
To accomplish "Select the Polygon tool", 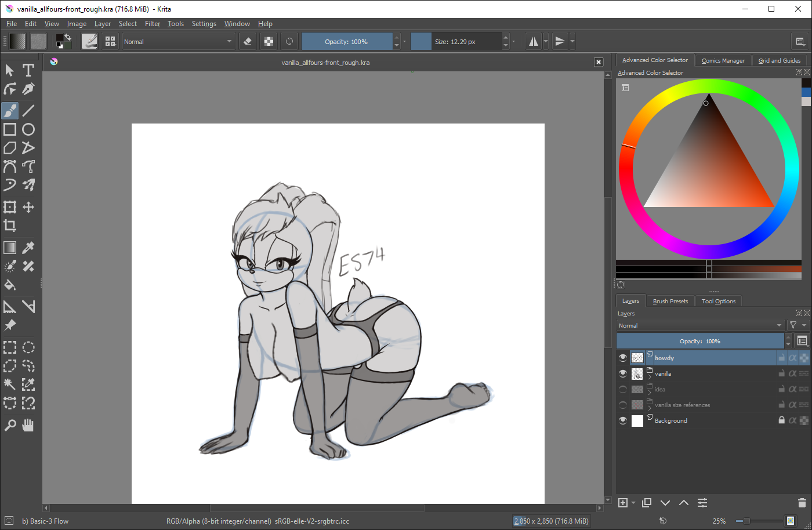I will 10,148.
